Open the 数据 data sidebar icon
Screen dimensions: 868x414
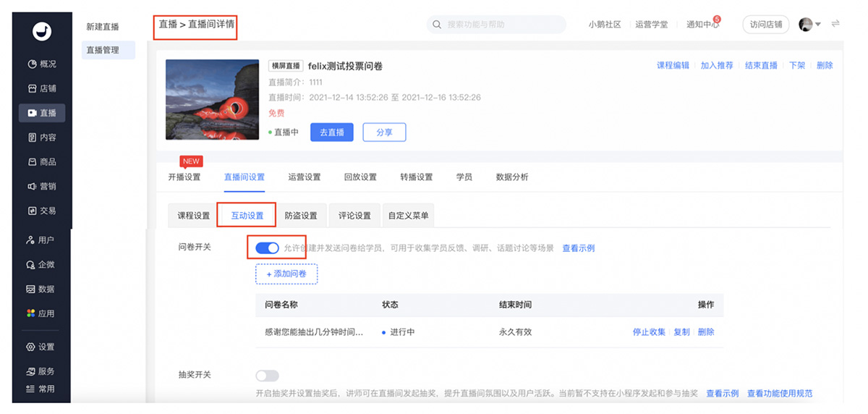click(32, 290)
